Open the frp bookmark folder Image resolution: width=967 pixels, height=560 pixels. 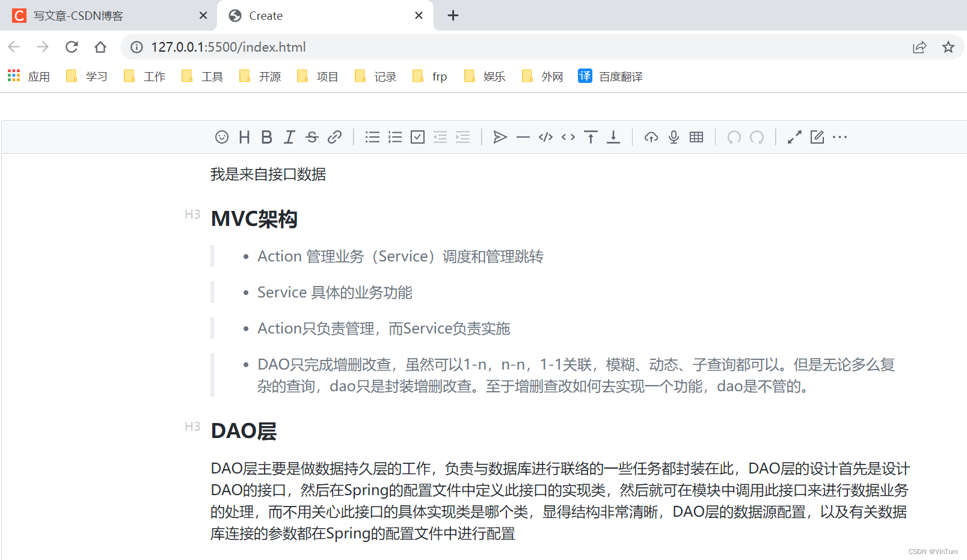pyautogui.click(x=430, y=76)
